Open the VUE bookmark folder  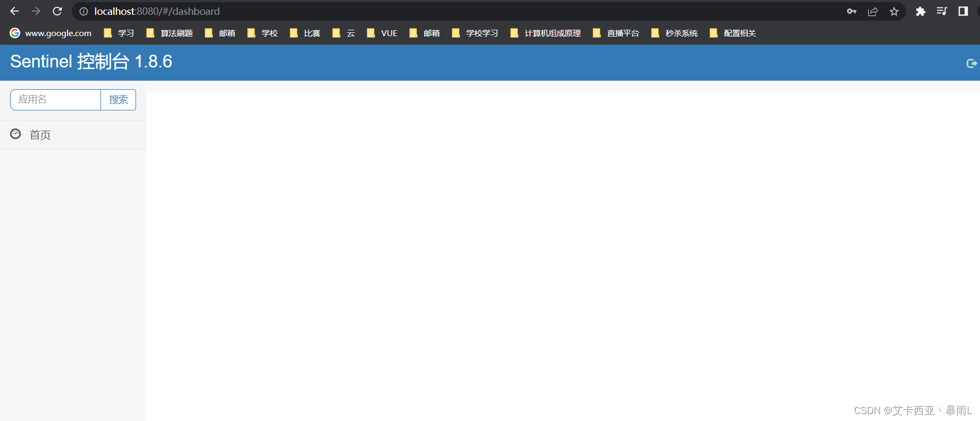pyautogui.click(x=382, y=33)
